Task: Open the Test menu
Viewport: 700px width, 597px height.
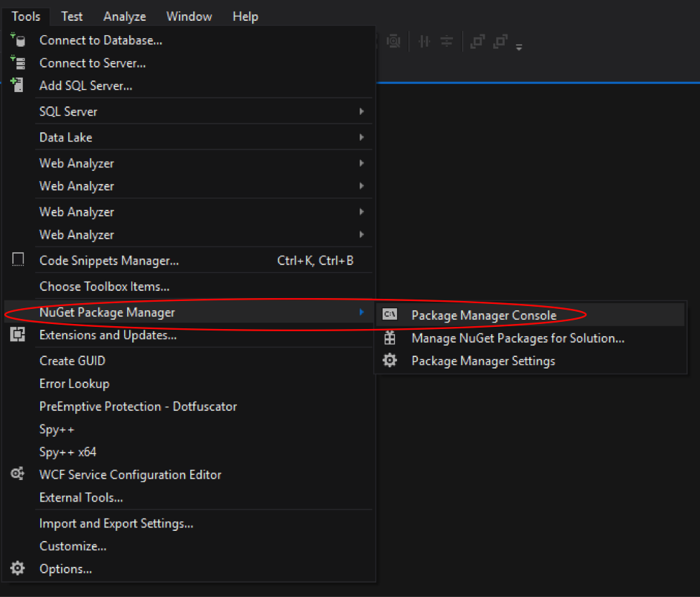Action: coord(72,16)
